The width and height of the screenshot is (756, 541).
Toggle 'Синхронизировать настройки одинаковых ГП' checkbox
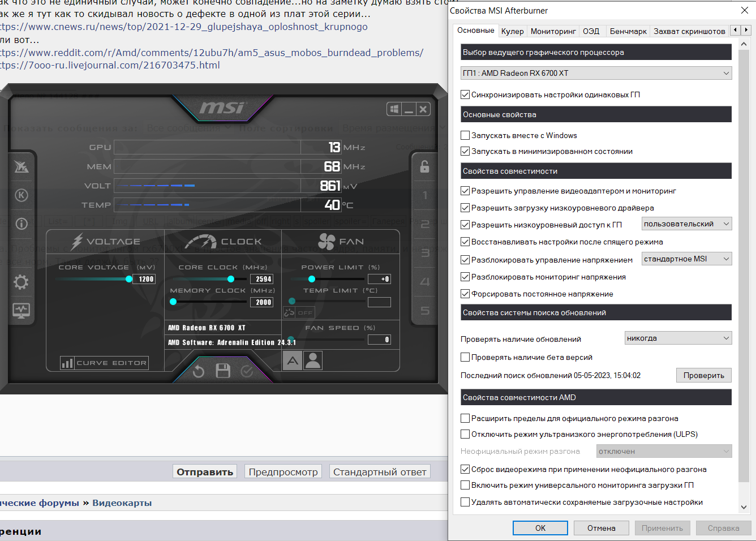pos(465,95)
